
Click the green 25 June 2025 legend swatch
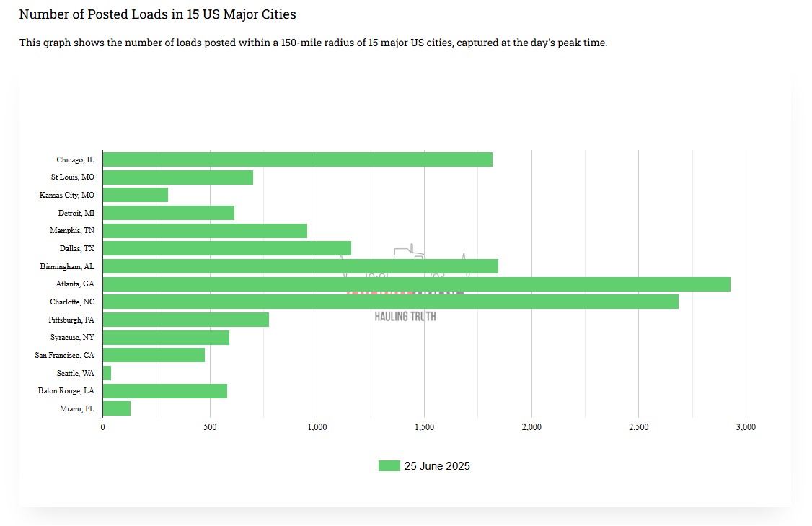coord(389,466)
